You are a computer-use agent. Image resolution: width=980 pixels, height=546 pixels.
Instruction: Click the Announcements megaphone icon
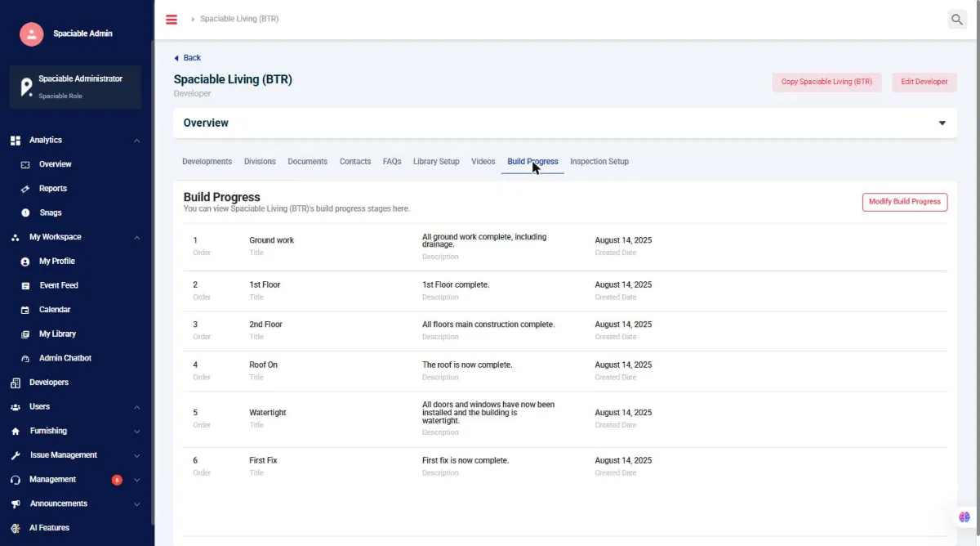coord(15,503)
